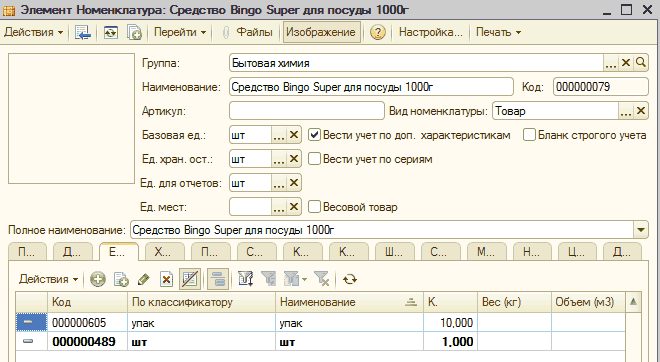Click the pencil edit icon

144,279
